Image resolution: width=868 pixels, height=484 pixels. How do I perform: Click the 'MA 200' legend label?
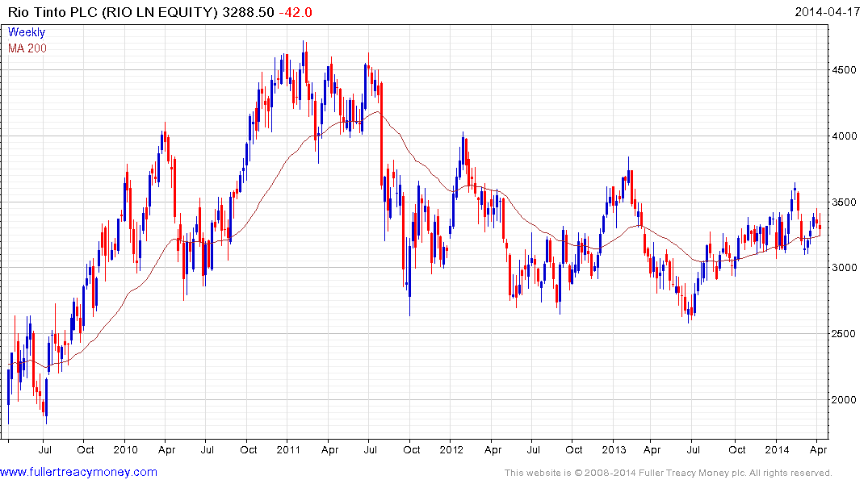pyautogui.click(x=27, y=48)
